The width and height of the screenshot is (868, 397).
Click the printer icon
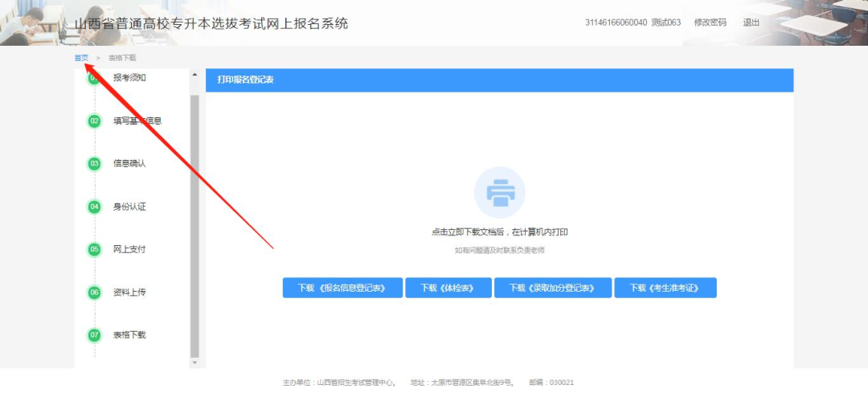point(500,193)
